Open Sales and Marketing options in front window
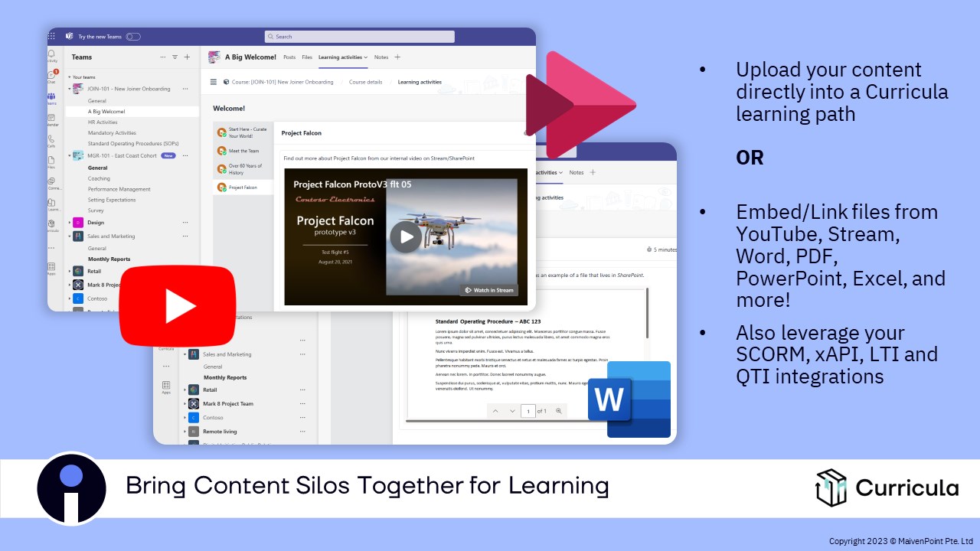Screen dimensions: 980x551 coord(185,236)
